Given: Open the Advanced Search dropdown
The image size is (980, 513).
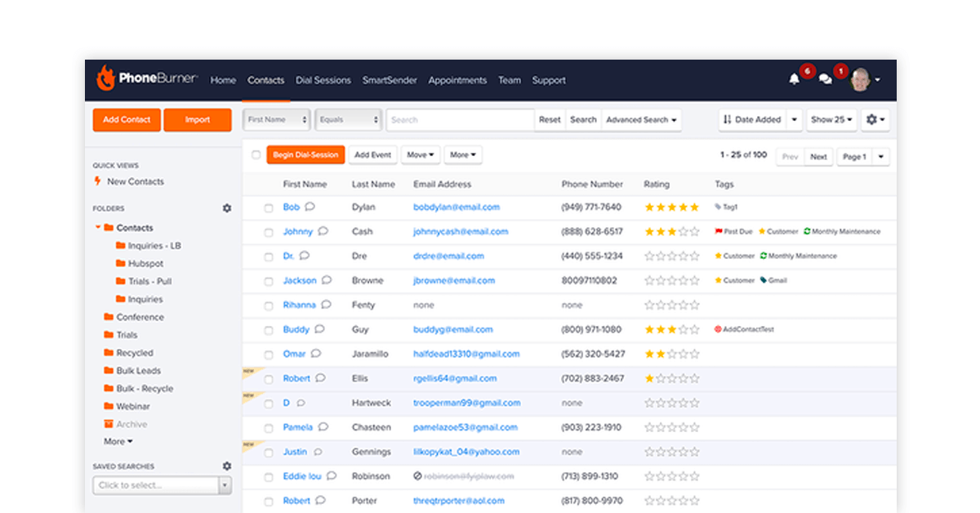Looking at the screenshot, I should 641,119.
